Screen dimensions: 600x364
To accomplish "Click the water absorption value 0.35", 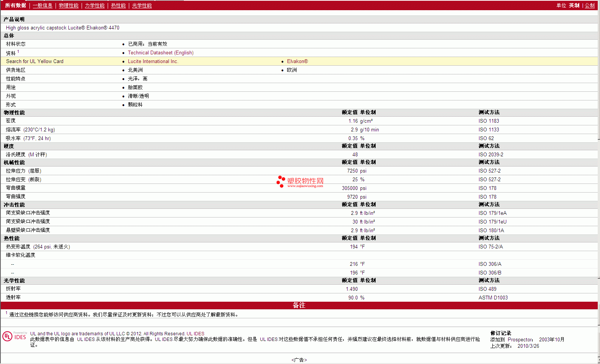I will [x=353, y=139].
